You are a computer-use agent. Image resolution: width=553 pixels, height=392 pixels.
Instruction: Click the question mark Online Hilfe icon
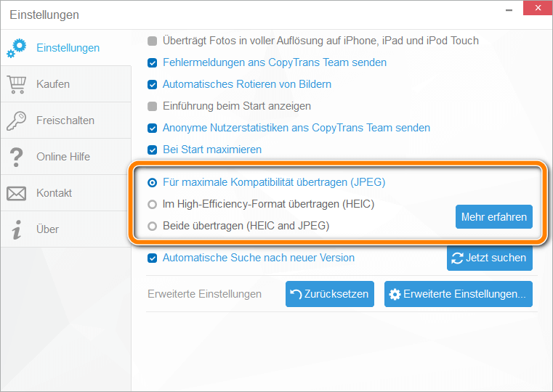pos(16,157)
